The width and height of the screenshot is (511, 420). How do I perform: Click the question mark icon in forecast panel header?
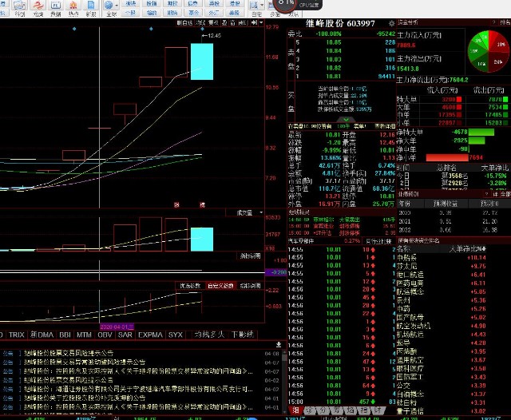click(x=486, y=194)
